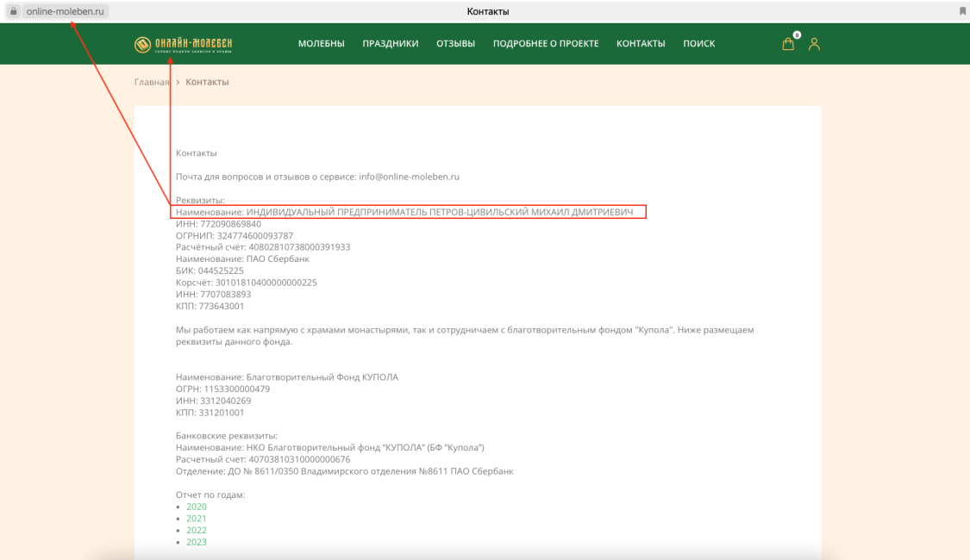Click the Корсчёт: 30101810400000000225 line
Screen dimensions: 970x560
(x=247, y=282)
